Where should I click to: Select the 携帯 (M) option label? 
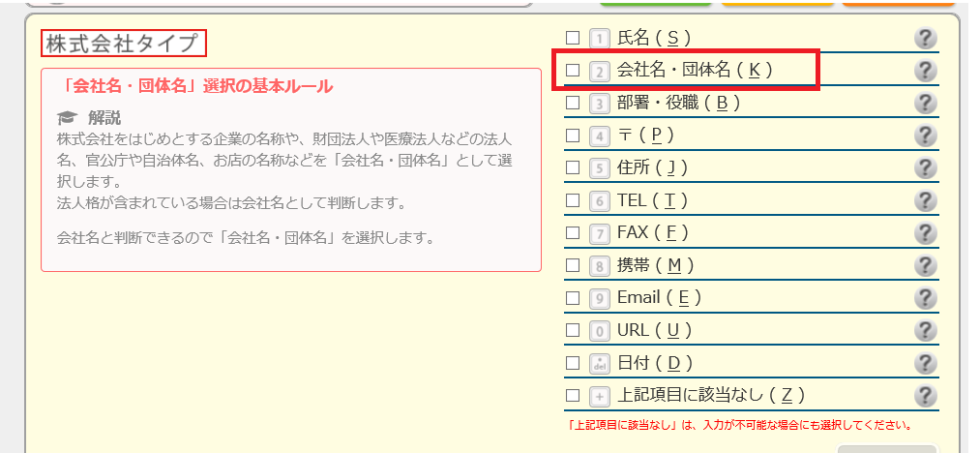click(656, 265)
